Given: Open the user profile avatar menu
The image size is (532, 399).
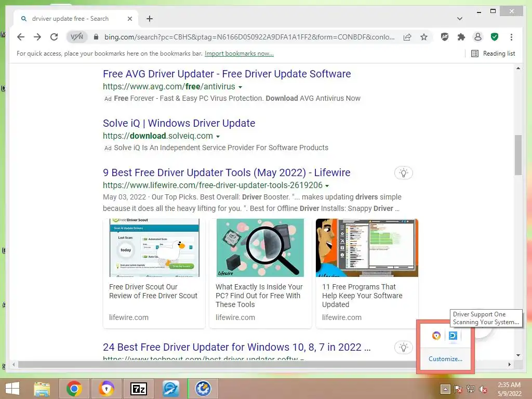Looking at the screenshot, I should pyautogui.click(x=478, y=37).
